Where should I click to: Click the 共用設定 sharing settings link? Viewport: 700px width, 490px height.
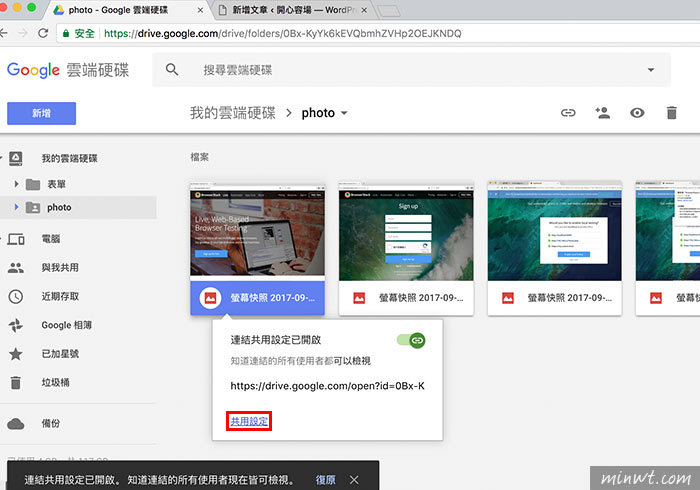tap(249, 421)
